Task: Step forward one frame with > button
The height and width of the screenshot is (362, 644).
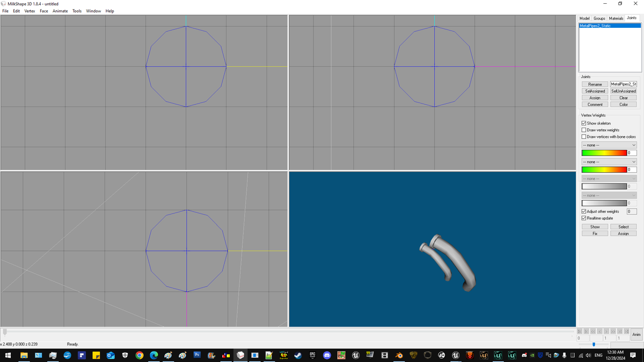Action: coord(606,331)
